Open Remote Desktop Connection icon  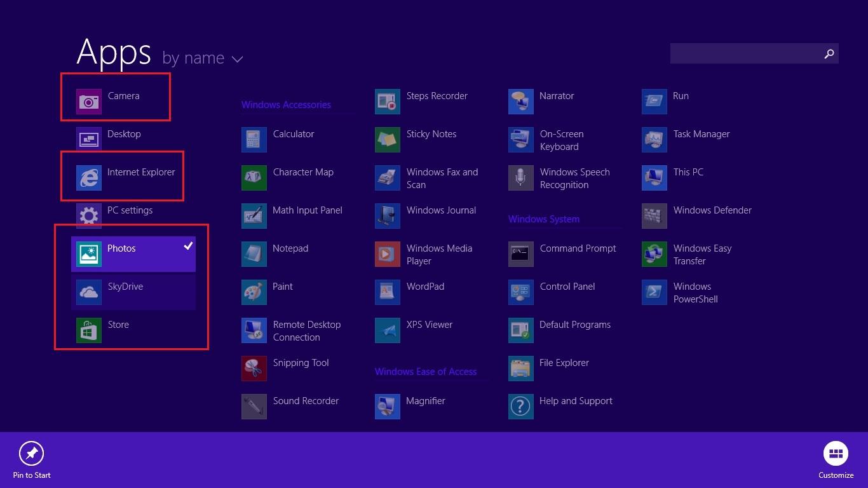point(254,330)
